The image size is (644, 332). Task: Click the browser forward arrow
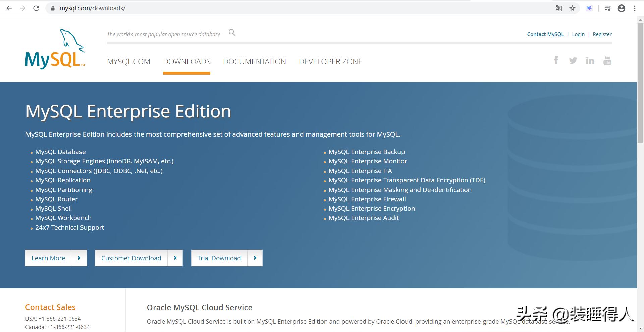click(x=22, y=8)
